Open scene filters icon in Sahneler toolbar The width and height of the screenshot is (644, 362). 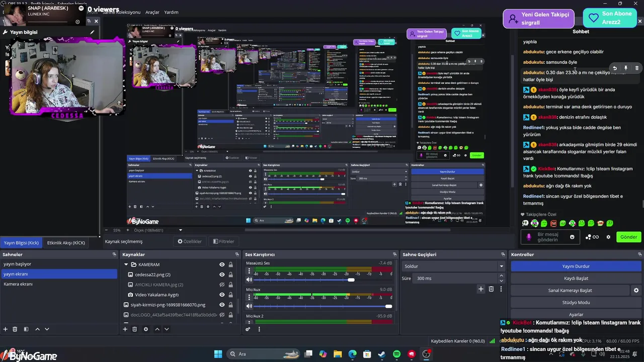tap(26, 329)
